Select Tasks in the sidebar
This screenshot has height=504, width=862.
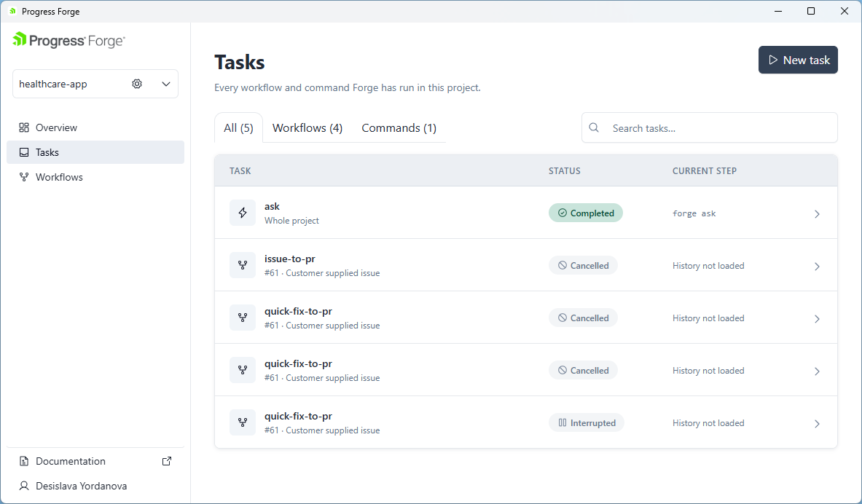(x=95, y=152)
